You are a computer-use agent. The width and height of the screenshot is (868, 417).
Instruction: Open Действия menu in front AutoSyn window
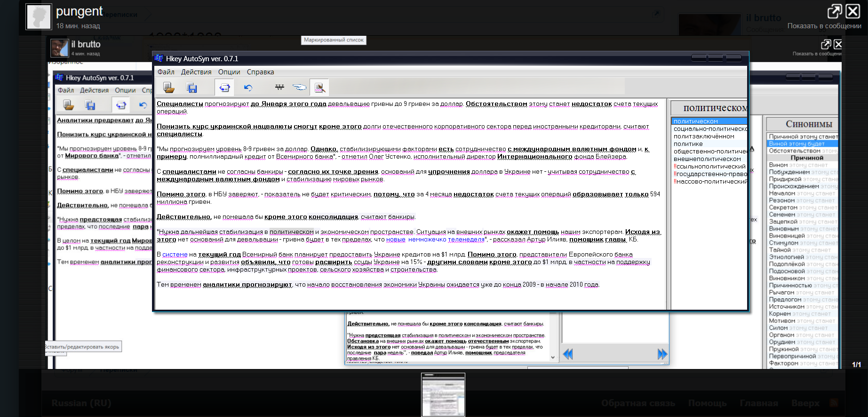[196, 72]
